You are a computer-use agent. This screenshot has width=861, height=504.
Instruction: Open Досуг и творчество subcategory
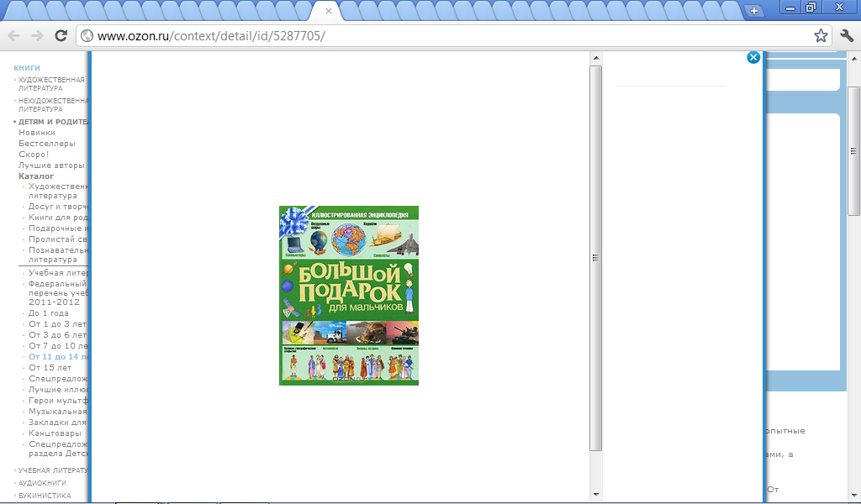coord(58,207)
